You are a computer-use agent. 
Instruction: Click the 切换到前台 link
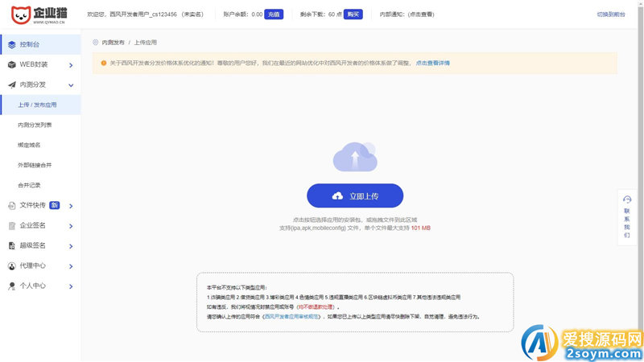pyautogui.click(x=611, y=14)
